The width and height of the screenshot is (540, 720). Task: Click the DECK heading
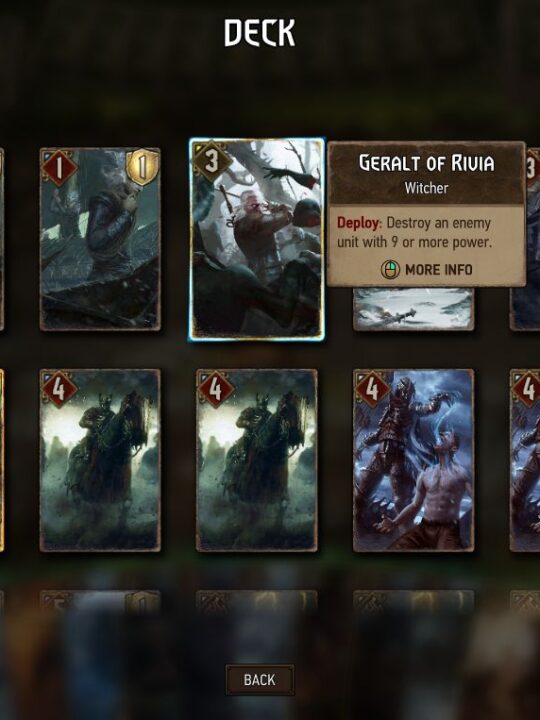(x=259, y=33)
